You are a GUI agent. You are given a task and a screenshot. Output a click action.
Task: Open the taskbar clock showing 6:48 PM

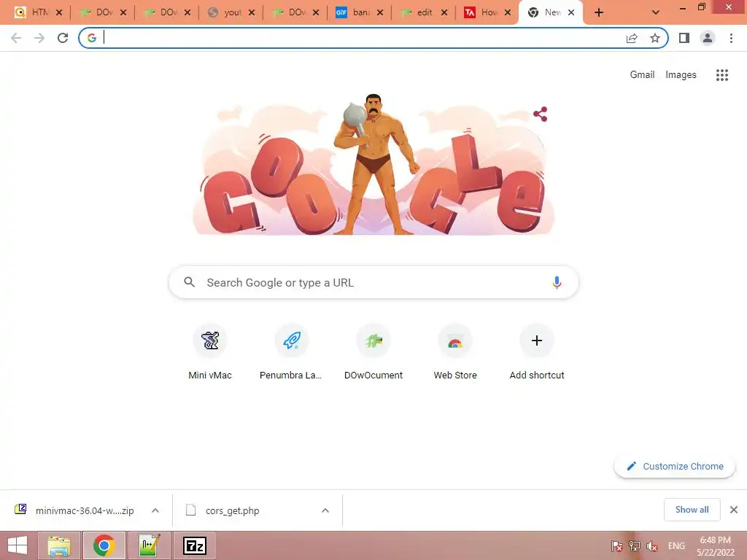coord(715,545)
